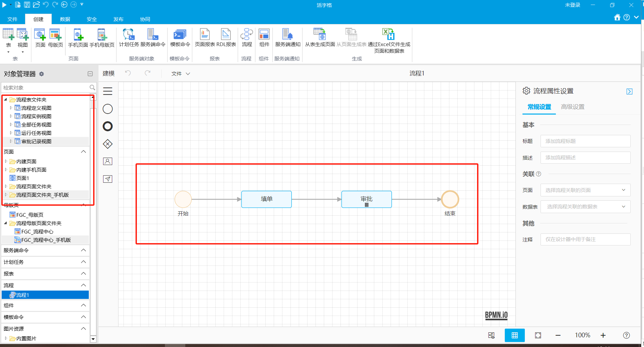Viewport: 644px width, 347px height.
Task: Create a 页面报表 page report
Action: pyautogui.click(x=205, y=38)
